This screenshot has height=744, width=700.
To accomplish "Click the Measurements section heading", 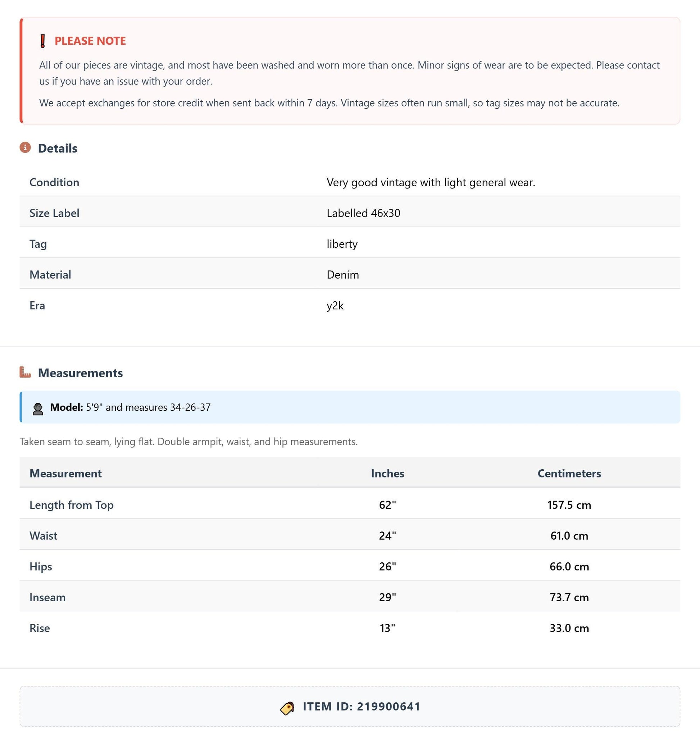I will pyautogui.click(x=81, y=373).
